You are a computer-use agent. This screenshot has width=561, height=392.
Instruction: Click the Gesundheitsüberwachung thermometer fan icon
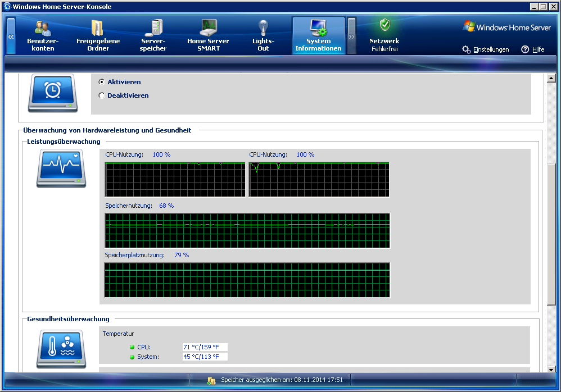pyautogui.click(x=61, y=349)
